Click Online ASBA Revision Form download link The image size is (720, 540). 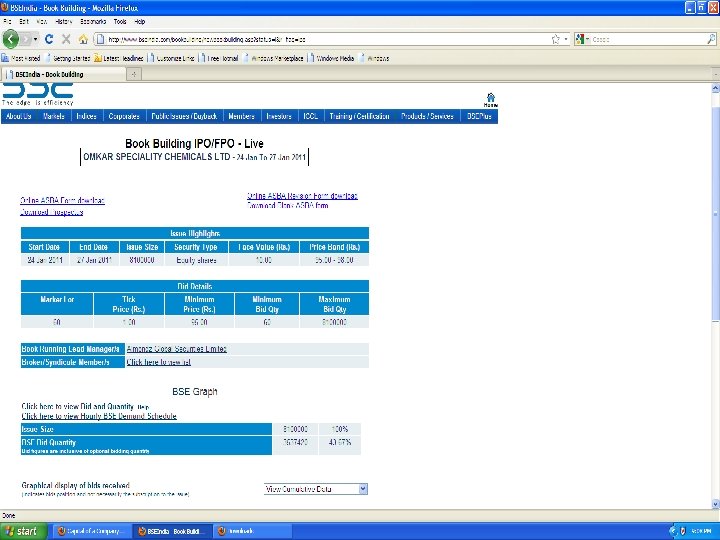pos(302,196)
